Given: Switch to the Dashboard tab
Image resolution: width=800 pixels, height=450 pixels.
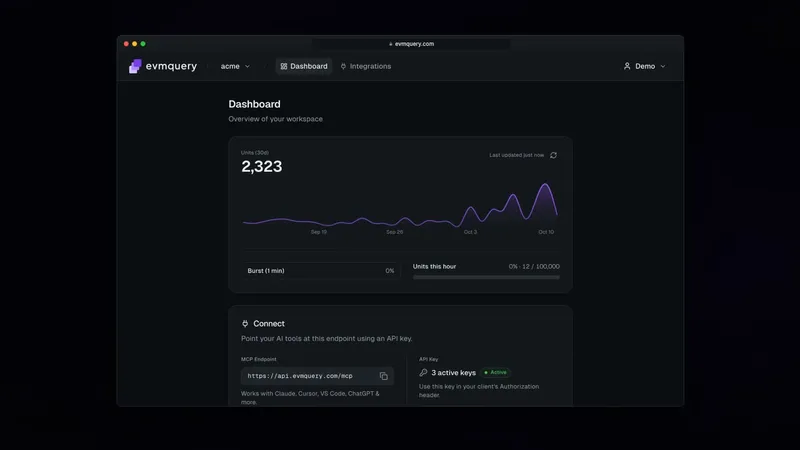Looking at the screenshot, I should 304,66.
